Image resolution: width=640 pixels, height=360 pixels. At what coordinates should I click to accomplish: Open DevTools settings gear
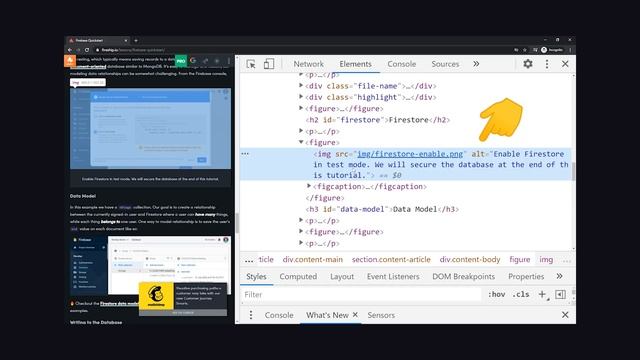click(x=528, y=64)
